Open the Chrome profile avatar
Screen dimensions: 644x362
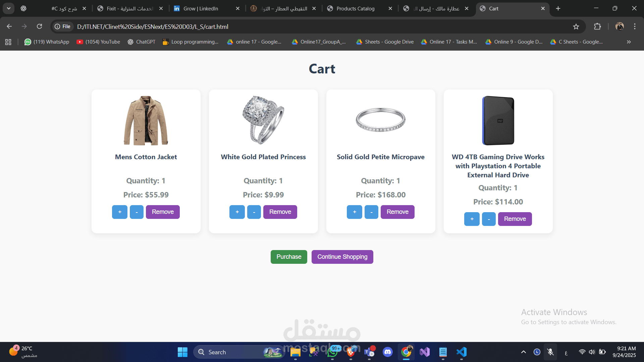(620, 26)
